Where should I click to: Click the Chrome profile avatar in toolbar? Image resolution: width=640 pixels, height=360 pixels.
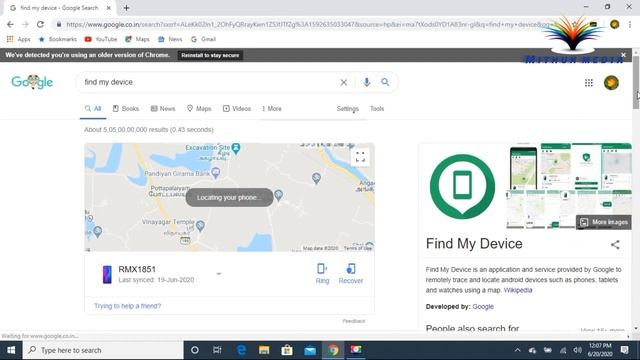click(x=614, y=24)
